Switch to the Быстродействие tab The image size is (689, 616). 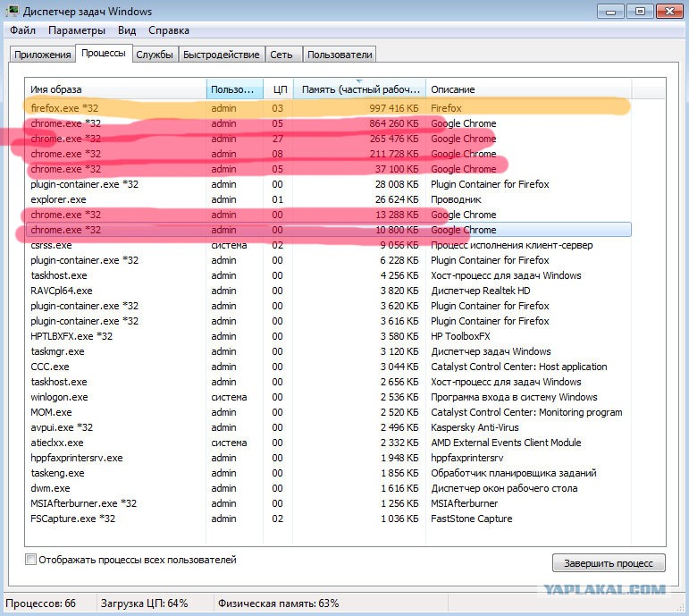point(222,55)
